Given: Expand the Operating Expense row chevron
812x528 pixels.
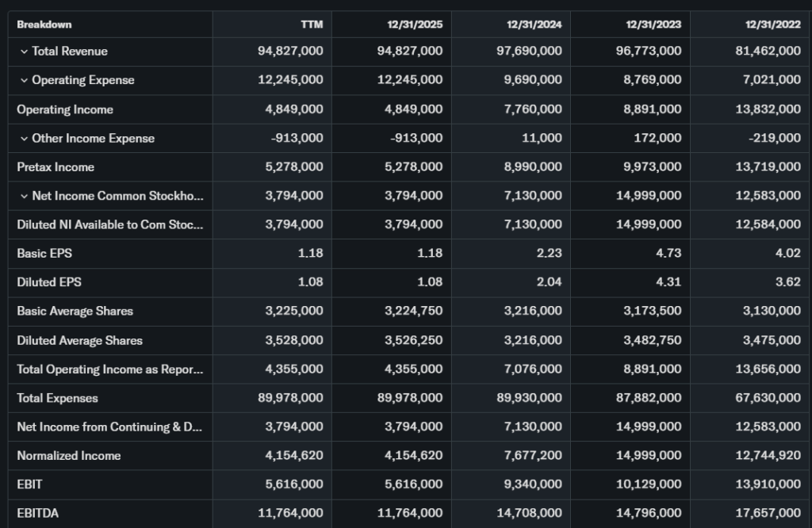Looking at the screenshot, I should 24,80.
